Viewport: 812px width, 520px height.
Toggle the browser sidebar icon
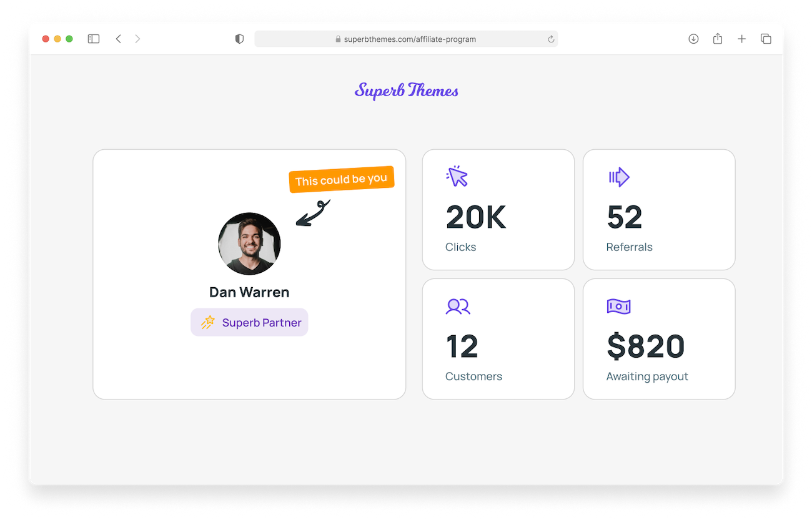point(94,39)
